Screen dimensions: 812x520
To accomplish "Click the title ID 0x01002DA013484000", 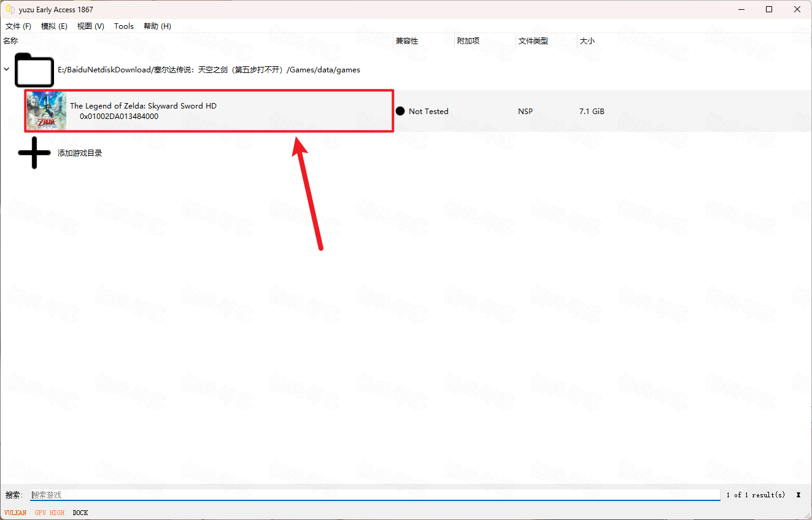I will pyautogui.click(x=119, y=117).
